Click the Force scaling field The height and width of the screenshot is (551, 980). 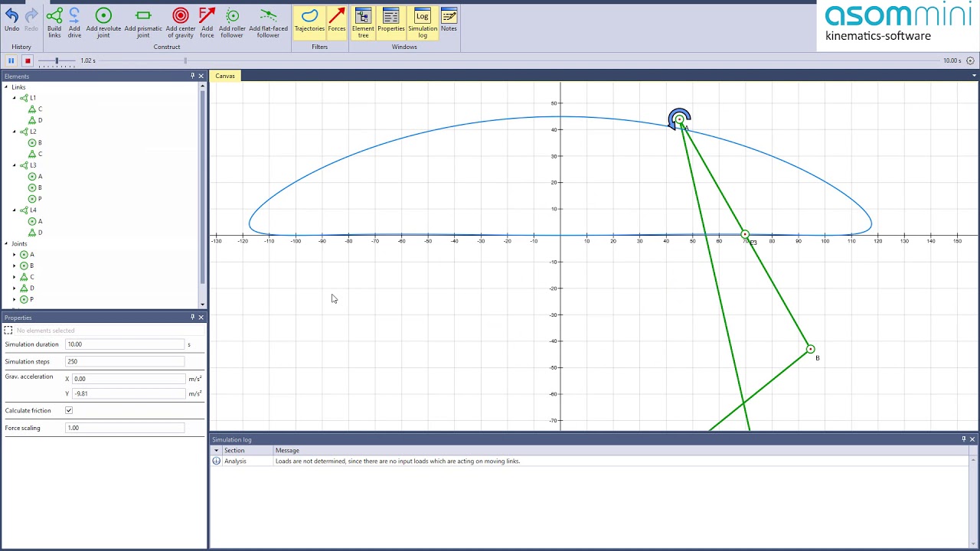[x=125, y=428]
